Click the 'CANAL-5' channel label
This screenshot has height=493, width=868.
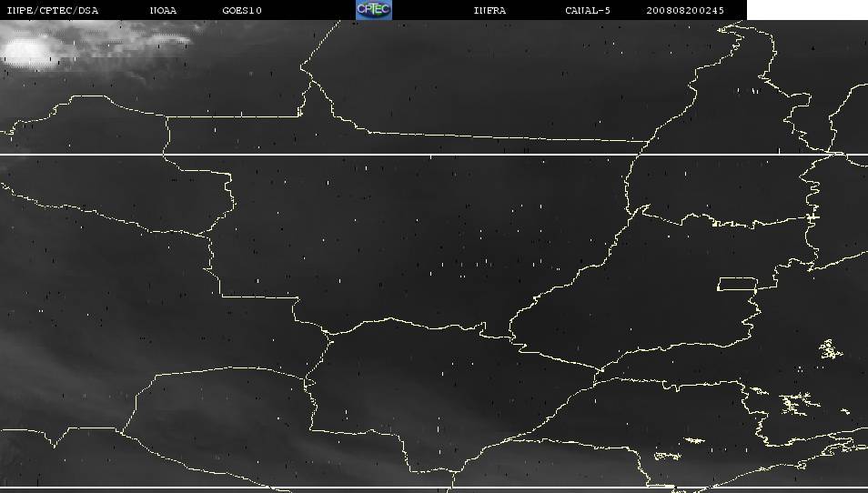point(588,11)
